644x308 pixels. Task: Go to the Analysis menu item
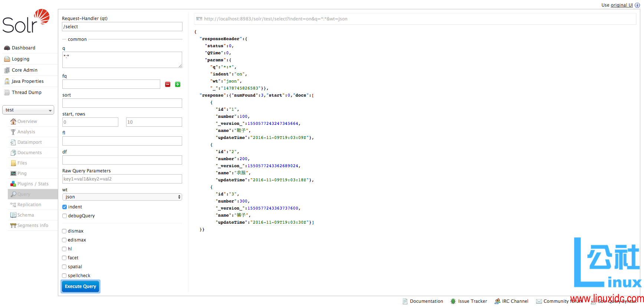[x=26, y=132]
